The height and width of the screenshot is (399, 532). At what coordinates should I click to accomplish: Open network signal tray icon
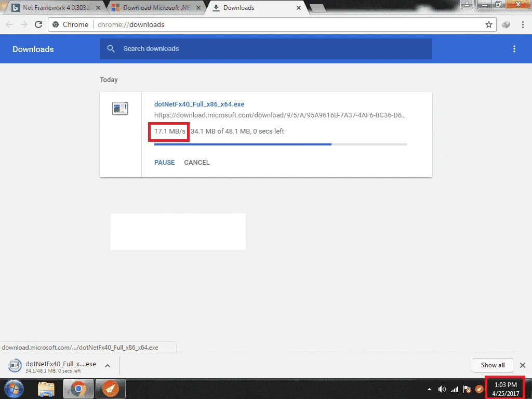(x=454, y=389)
